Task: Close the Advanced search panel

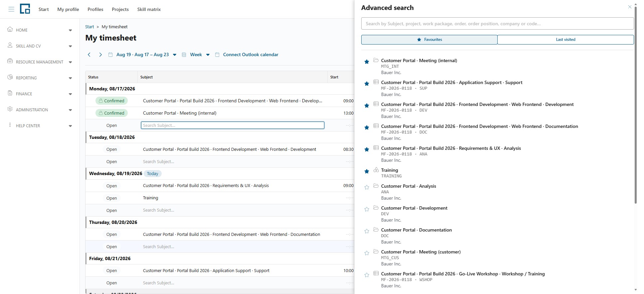Action: click(630, 7)
